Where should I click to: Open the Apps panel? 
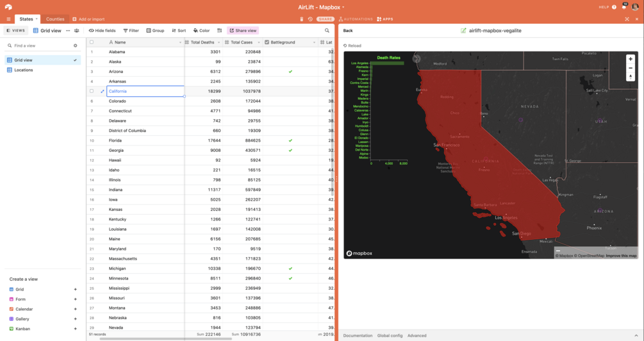click(x=385, y=19)
